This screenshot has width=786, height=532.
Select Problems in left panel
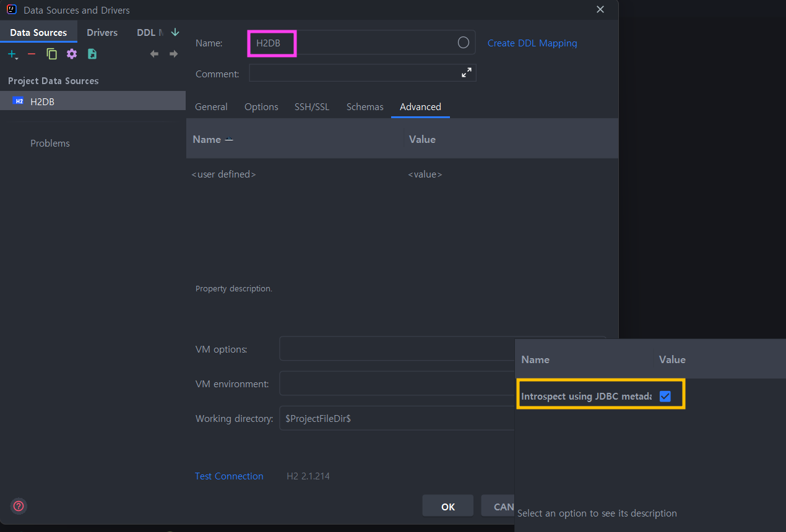tap(50, 143)
